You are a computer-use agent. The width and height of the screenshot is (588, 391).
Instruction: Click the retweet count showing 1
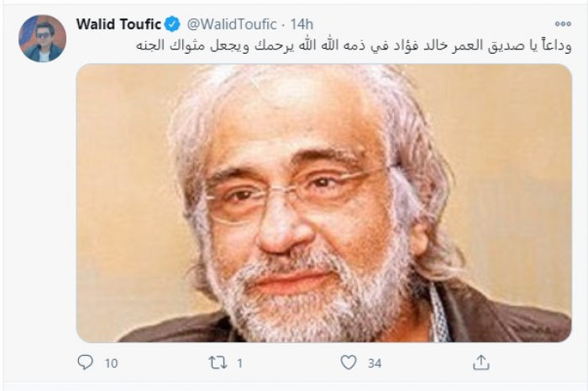click(x=239, y=363)
